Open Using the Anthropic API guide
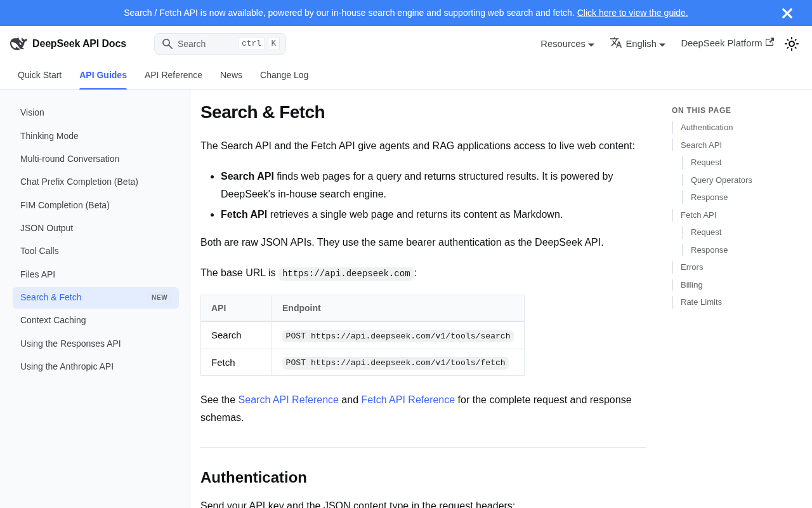This screenshot has height=508, width=812. [96, 366]
